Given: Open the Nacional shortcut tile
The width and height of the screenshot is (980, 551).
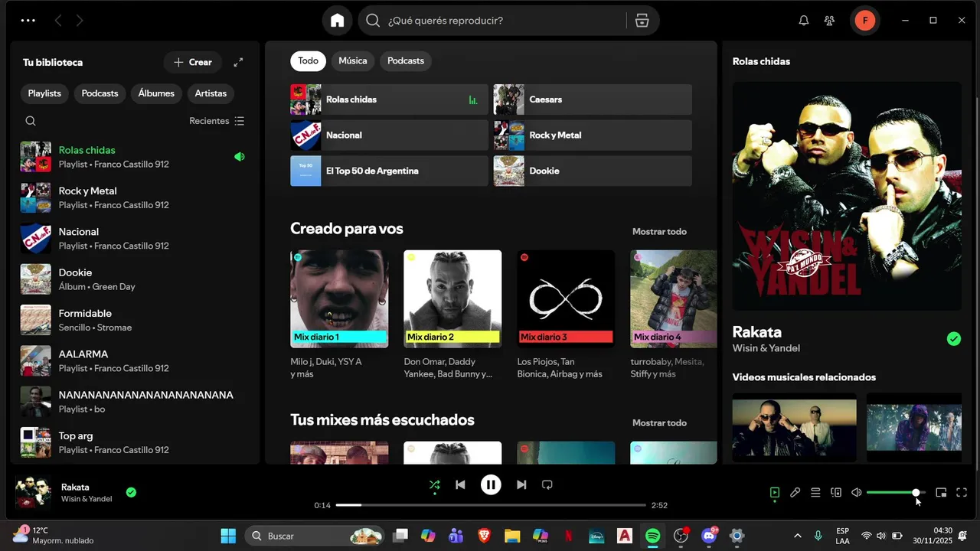Looking at the screenshot, I should (x=389, y=135).
